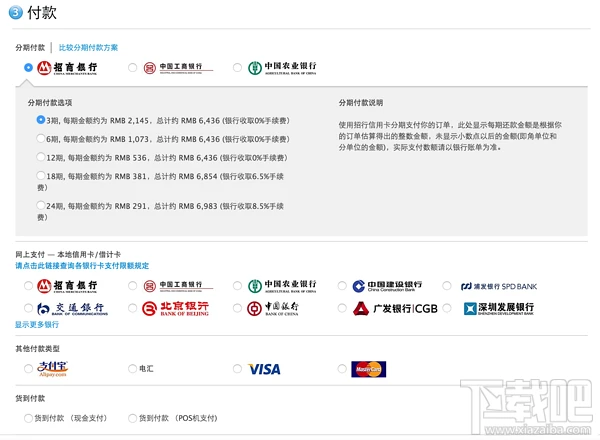Click Bank of Communications logo

tap(72, 308)
